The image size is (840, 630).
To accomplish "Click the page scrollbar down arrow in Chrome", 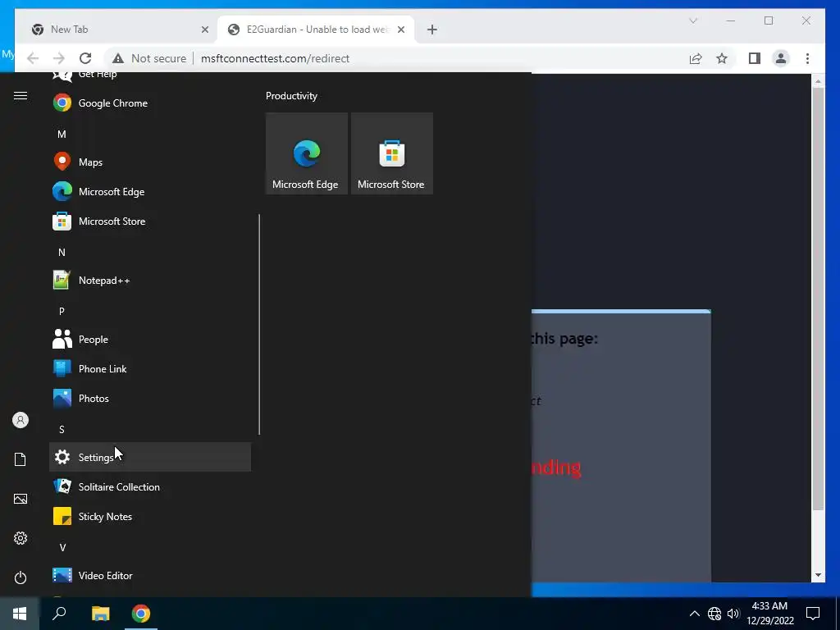I will 818,575.
